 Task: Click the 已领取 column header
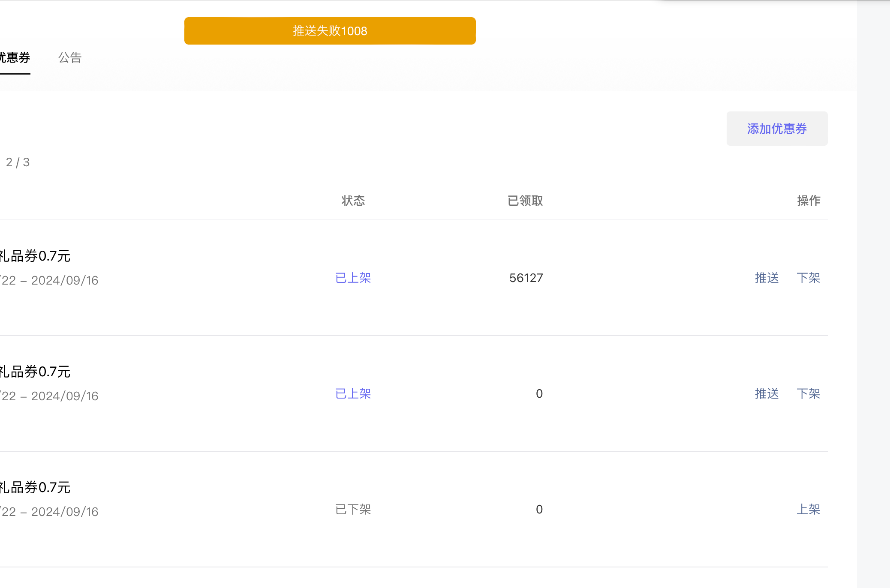525,201
